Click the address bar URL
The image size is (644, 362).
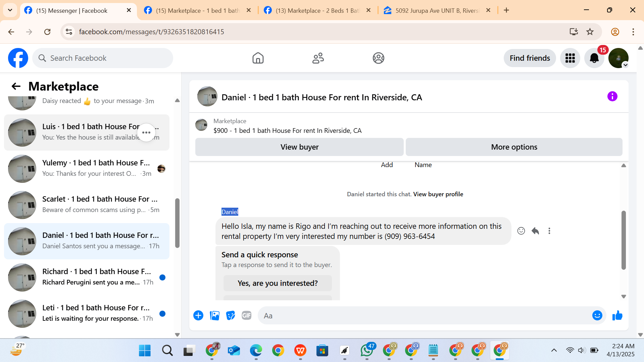(x=151, y=32)
